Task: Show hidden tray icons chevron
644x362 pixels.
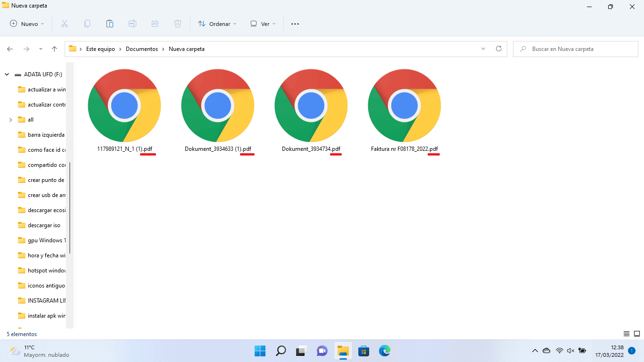Action: pos(535,351)
